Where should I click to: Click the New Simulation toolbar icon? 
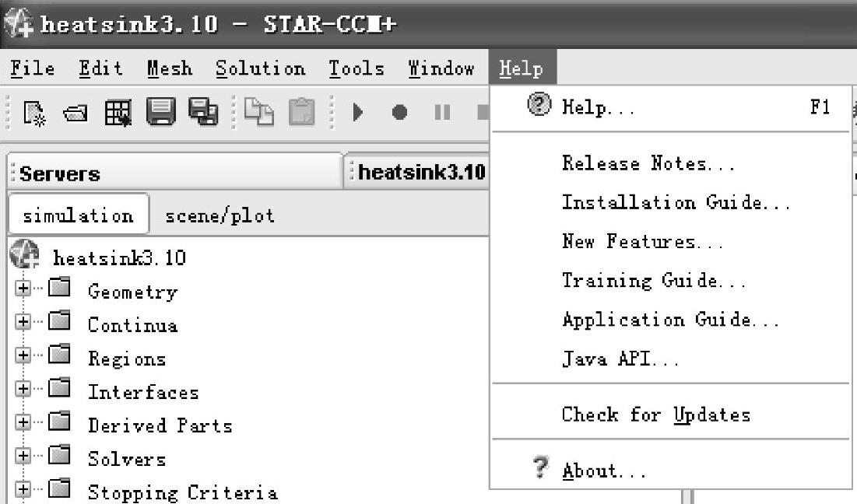pyautogui.click(x=35, y=113)
